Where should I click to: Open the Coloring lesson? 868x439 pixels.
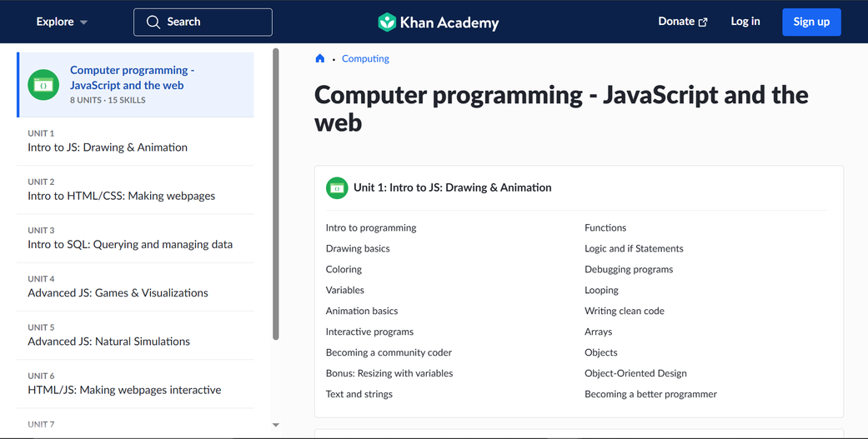344,269
